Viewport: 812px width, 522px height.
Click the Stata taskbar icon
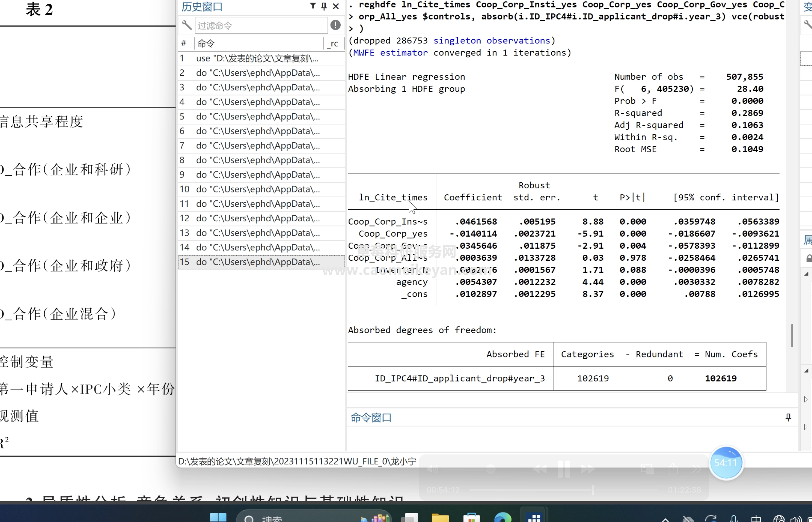pos(534,517)
